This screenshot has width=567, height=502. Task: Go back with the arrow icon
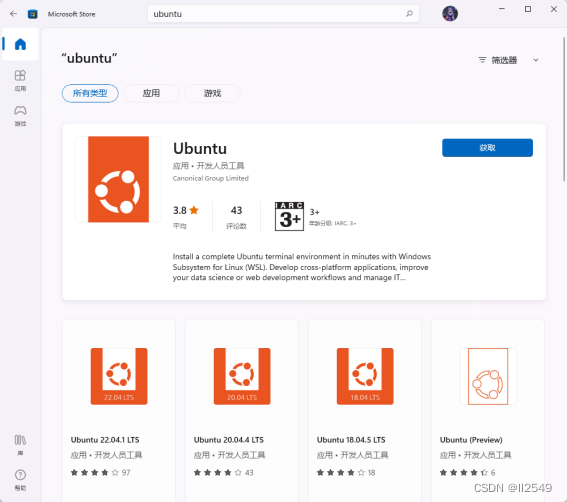[x=13, y=14]
